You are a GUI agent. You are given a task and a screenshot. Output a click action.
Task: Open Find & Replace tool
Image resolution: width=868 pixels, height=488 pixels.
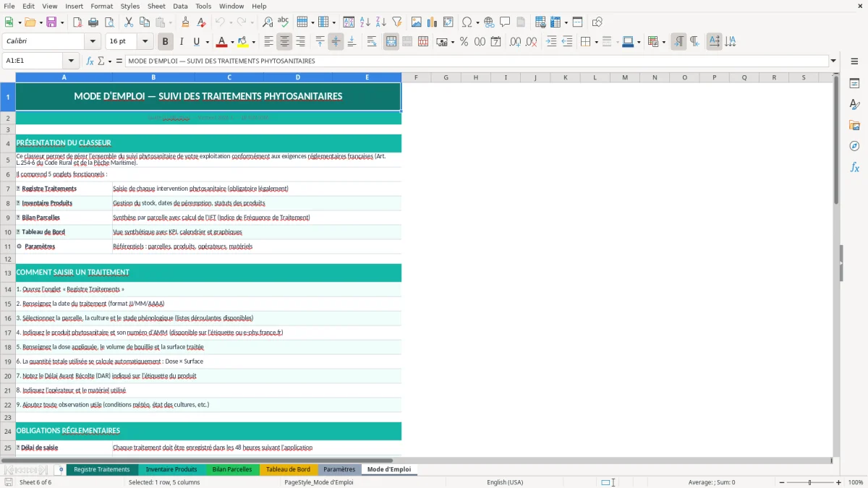pos(268,22)
